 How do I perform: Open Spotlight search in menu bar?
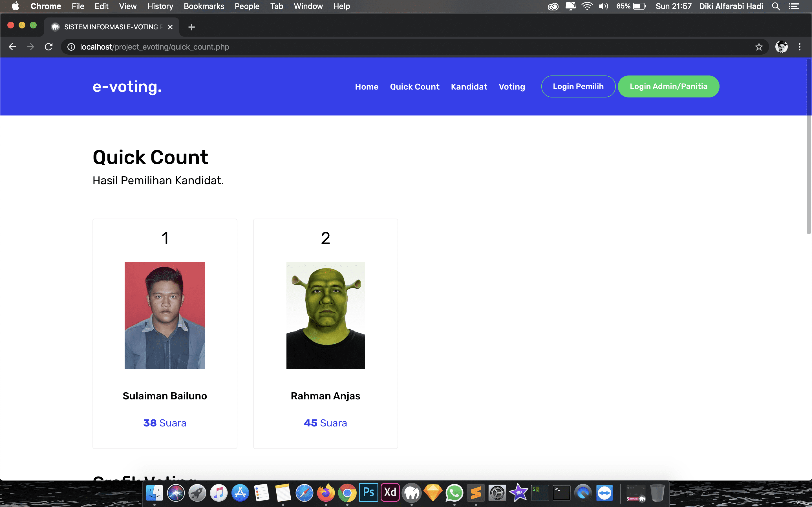coord(776,6)
